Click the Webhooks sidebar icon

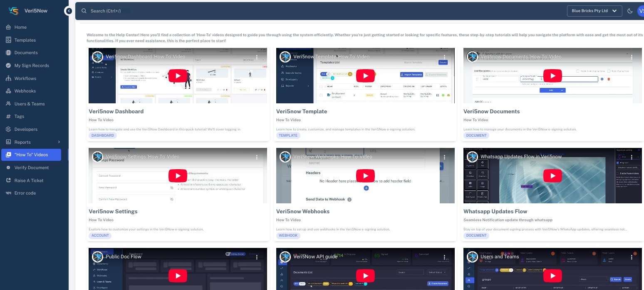(8, 91)
